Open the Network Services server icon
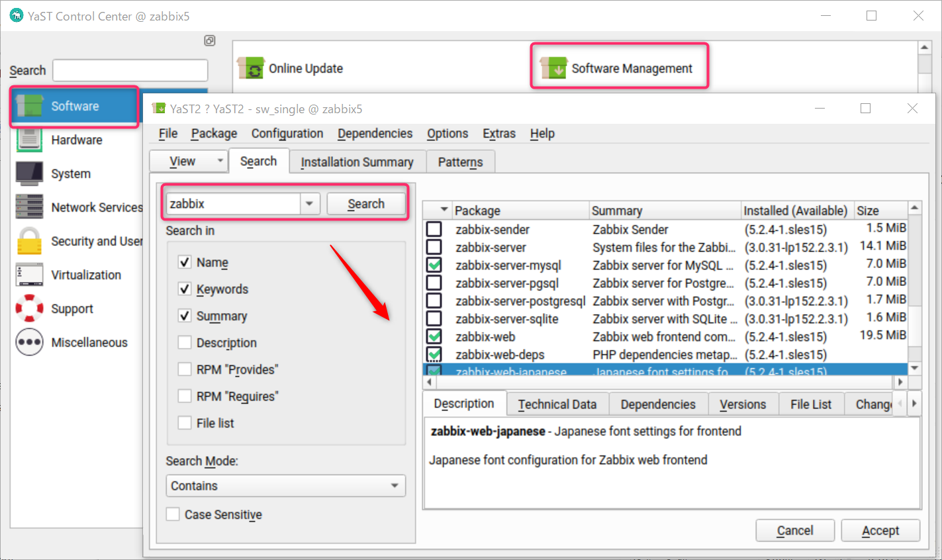Screen dimensions: 942x560 tap(30, 207)
